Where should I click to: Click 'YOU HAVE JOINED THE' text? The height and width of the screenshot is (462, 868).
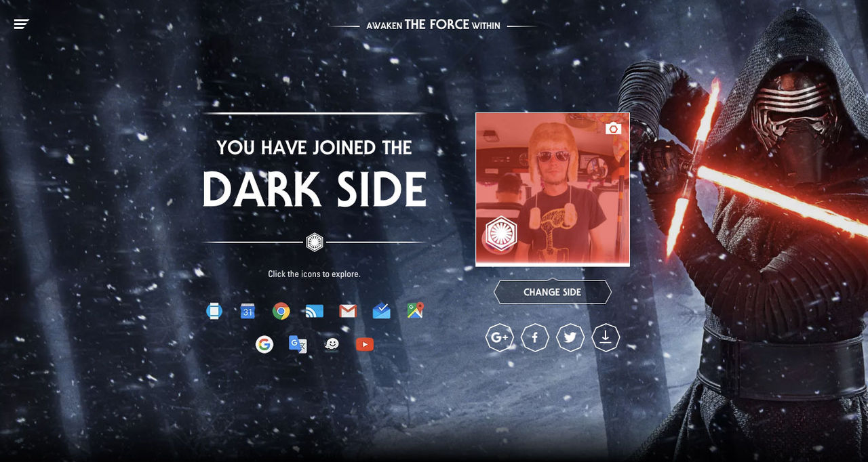(x=315, y=147)
